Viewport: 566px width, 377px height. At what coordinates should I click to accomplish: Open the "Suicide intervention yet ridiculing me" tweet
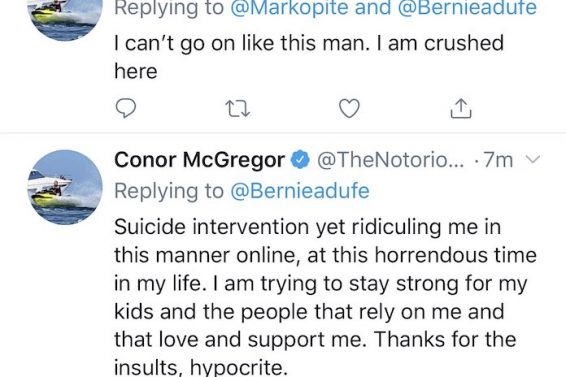click(325, 297)
